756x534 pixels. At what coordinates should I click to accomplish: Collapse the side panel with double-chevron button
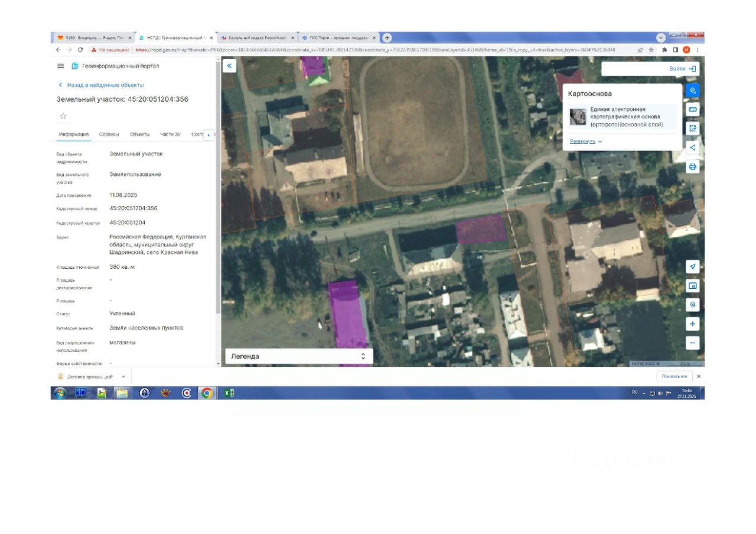(229, 66)
